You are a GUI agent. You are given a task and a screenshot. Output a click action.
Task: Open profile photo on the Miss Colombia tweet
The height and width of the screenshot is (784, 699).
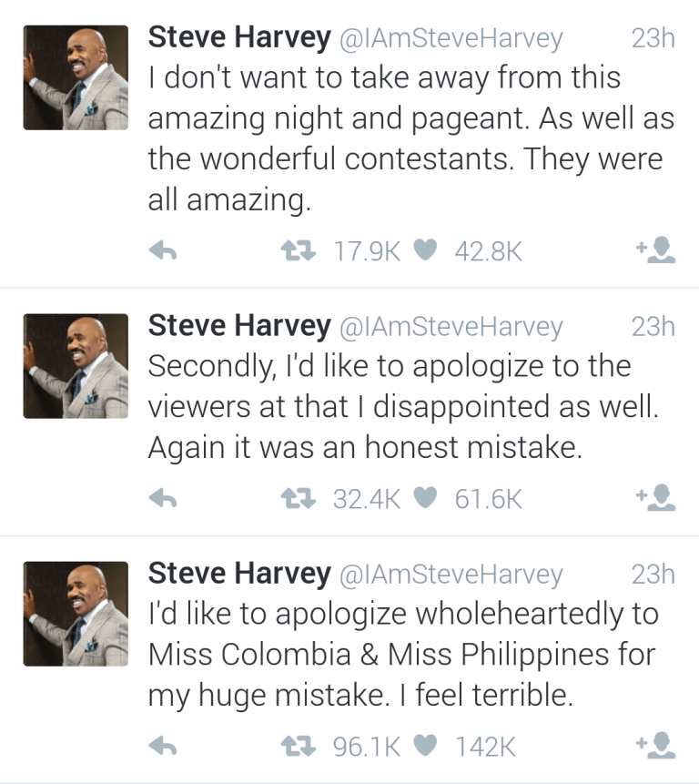pyautogui.click(x=76, y=613)
